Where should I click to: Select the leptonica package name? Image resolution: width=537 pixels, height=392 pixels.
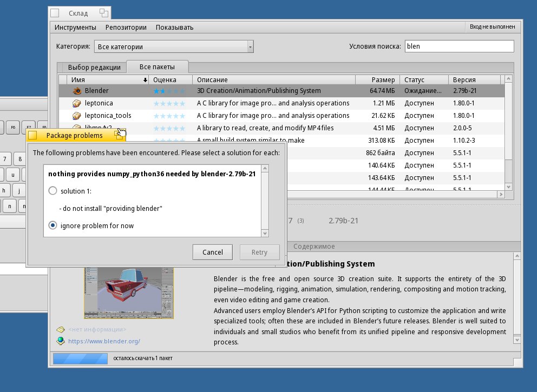[99, 103]
